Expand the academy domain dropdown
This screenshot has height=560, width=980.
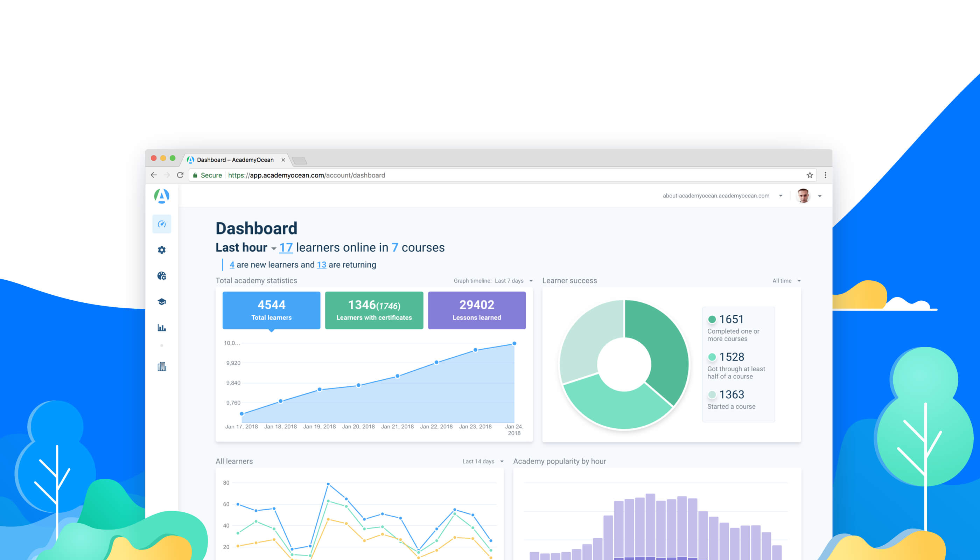point(780,196)
